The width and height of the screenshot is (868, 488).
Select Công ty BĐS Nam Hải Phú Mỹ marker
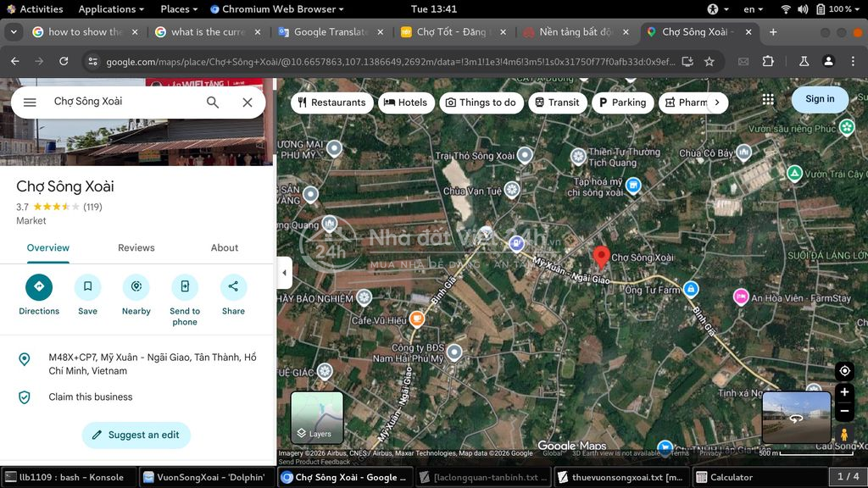[x=454, y=352]
